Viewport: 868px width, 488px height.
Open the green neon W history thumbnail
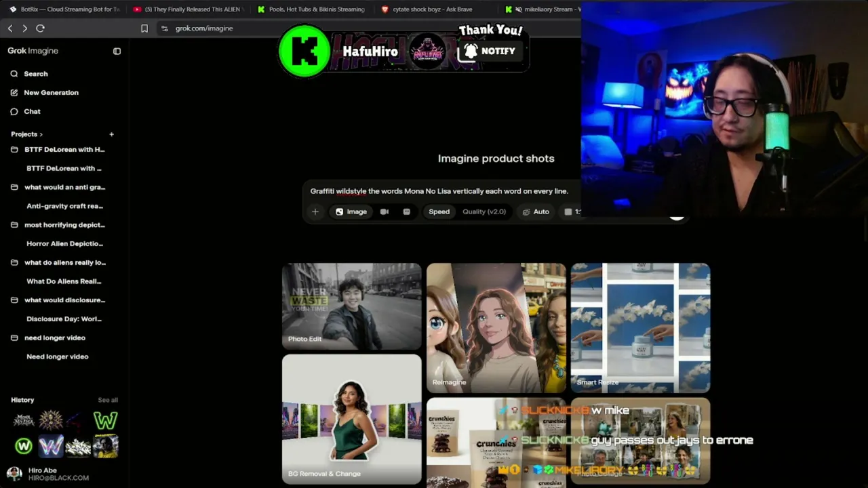(105, 421)
